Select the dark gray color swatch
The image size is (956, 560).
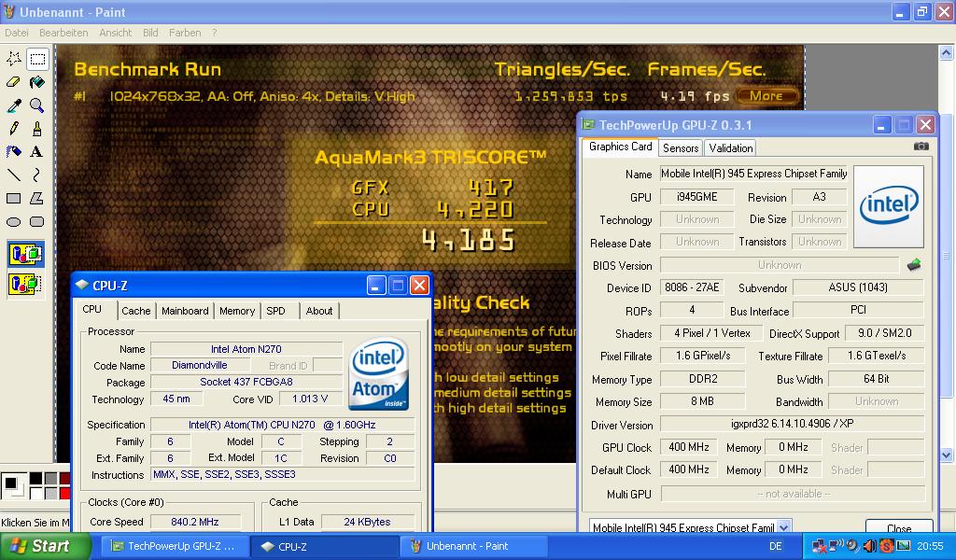[x=50, y=479]
